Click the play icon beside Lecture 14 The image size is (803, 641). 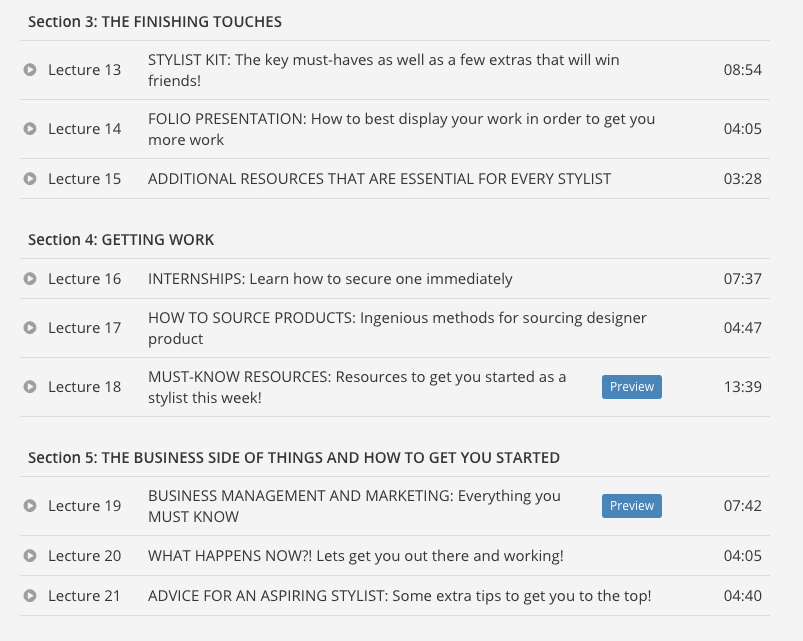click(30, 129)
